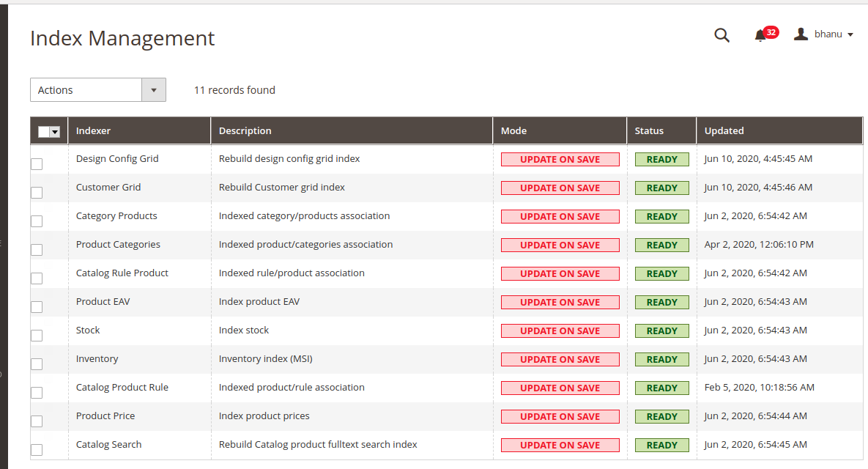Click the Status column header

click(x=648, y=130)
